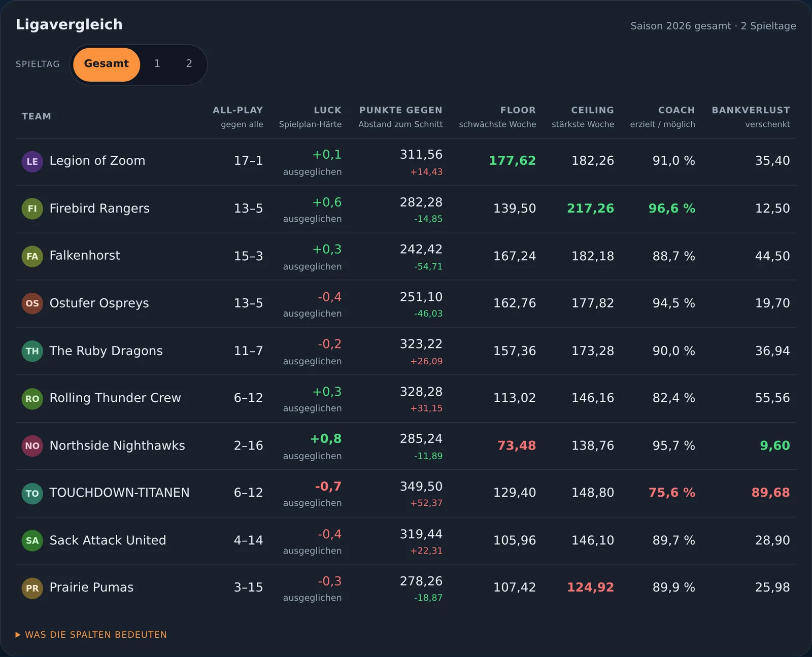Click the RO avatar of Rolling Thunder Crew

click(32, 398)
